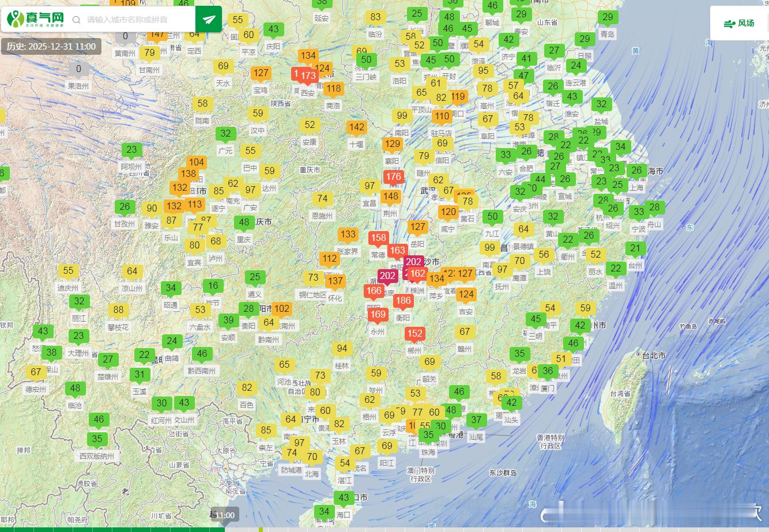This screenshot has height=532, width=769.
Task: Click the 99 AQI marker at 南阳
Action: coord(402,116)
